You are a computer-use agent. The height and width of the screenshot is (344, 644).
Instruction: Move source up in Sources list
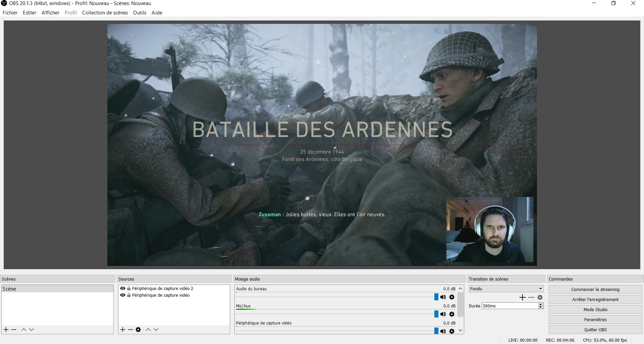[148, 330]
